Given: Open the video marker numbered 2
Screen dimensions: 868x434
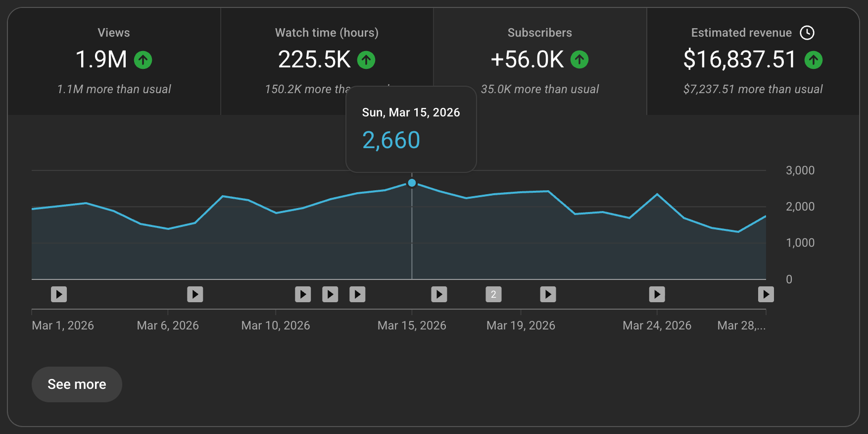Looking at the screenshot, I should [493, 294].
